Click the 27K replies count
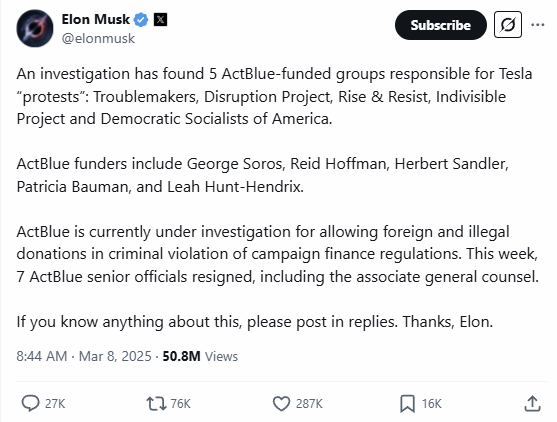 (55, 404)
